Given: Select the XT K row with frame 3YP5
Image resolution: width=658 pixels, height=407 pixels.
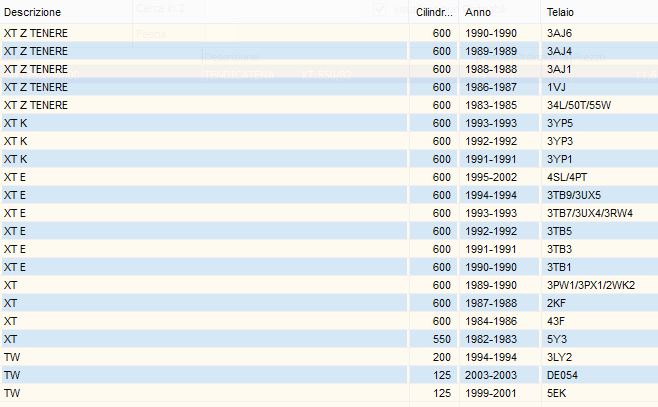Looking at the screenshot, I should click(x=329, y=123).
